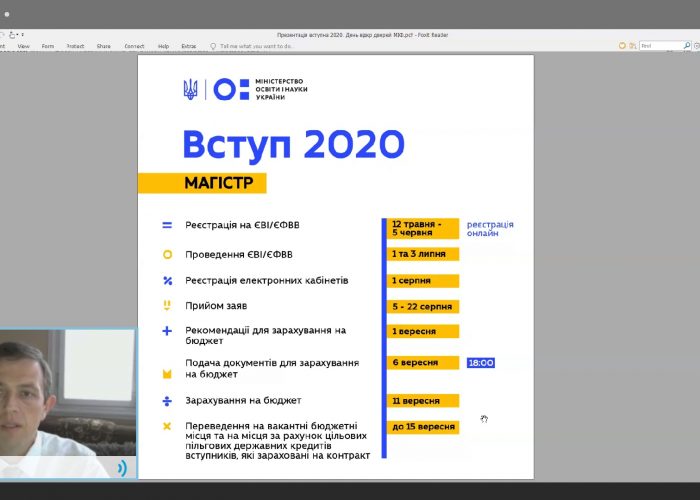Click the audio speaking indicator on webcam
Screen dimensions: 700x500
point(122,468)
